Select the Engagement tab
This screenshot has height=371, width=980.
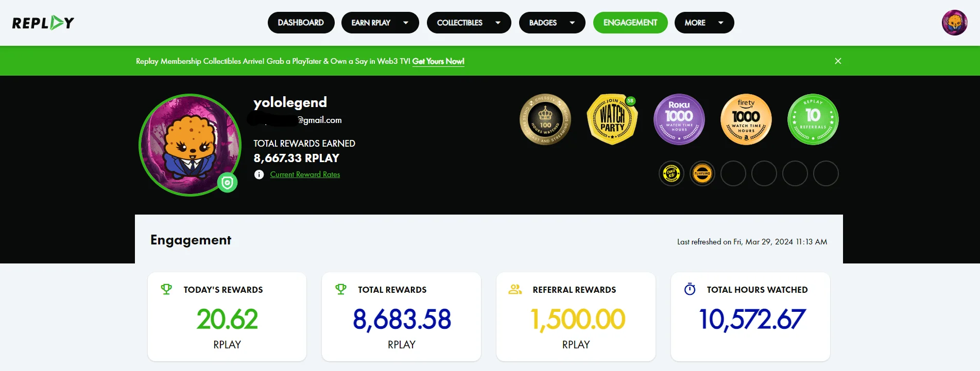(630, 23)
